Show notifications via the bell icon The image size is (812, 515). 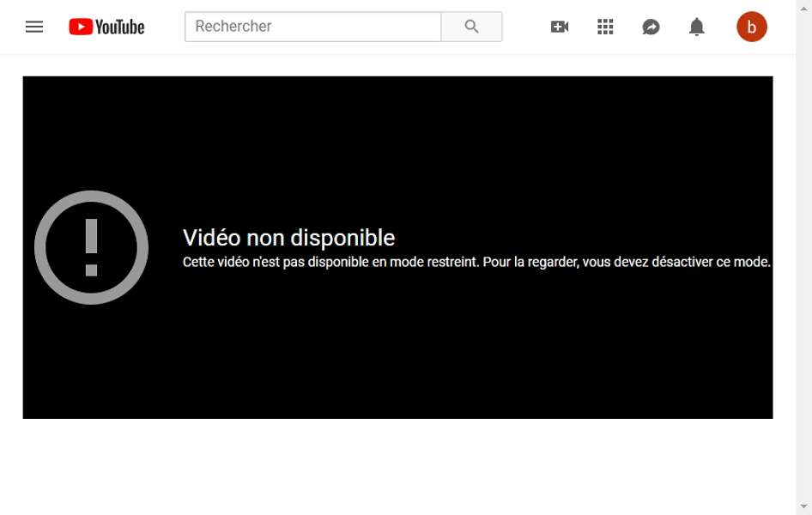[696, 27]
